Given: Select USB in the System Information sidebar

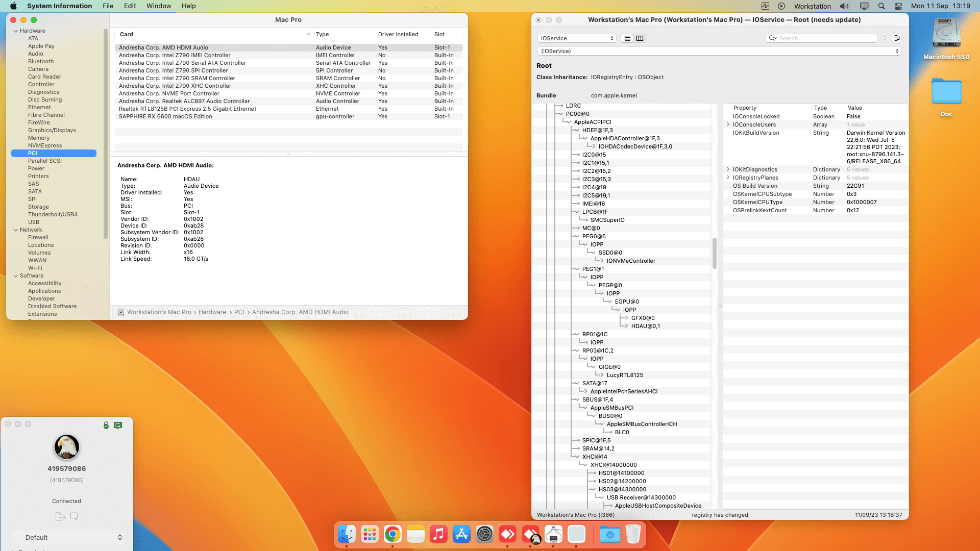Looking at the screenshot, I should [34, 221].
